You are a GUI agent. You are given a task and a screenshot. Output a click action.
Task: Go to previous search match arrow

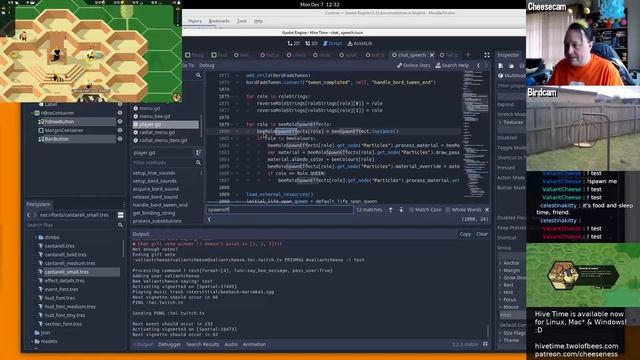click(x=391, y=210)
